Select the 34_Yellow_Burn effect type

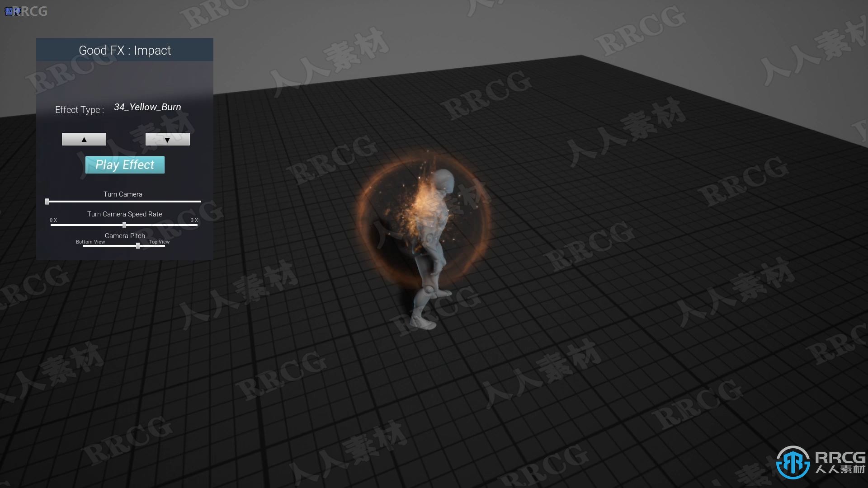147,107
